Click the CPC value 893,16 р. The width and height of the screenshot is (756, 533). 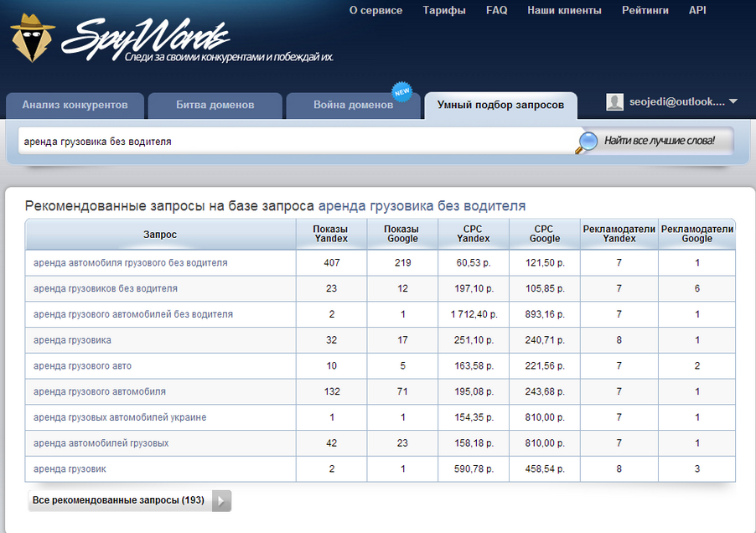pyautogui.click(x=545, y=315)
